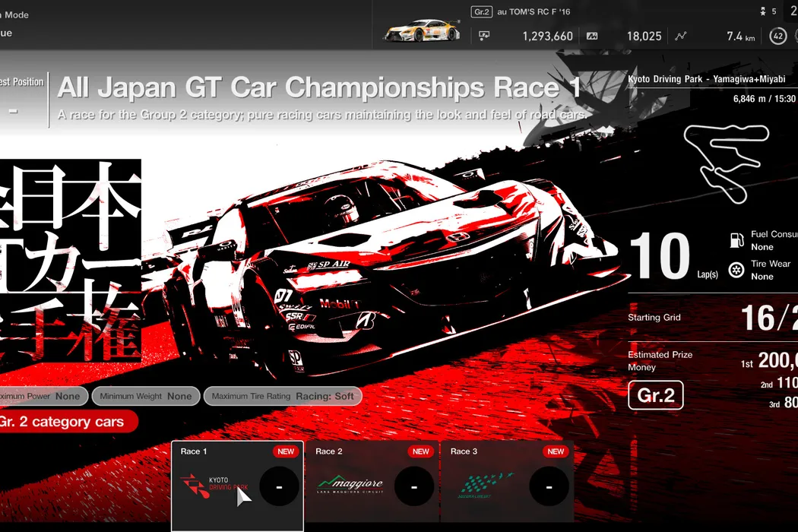Image resolution: width=798 pixels, height=532 pixels.
Task: Click the tire wear wheel icon
Action: (x=736, y=270)
